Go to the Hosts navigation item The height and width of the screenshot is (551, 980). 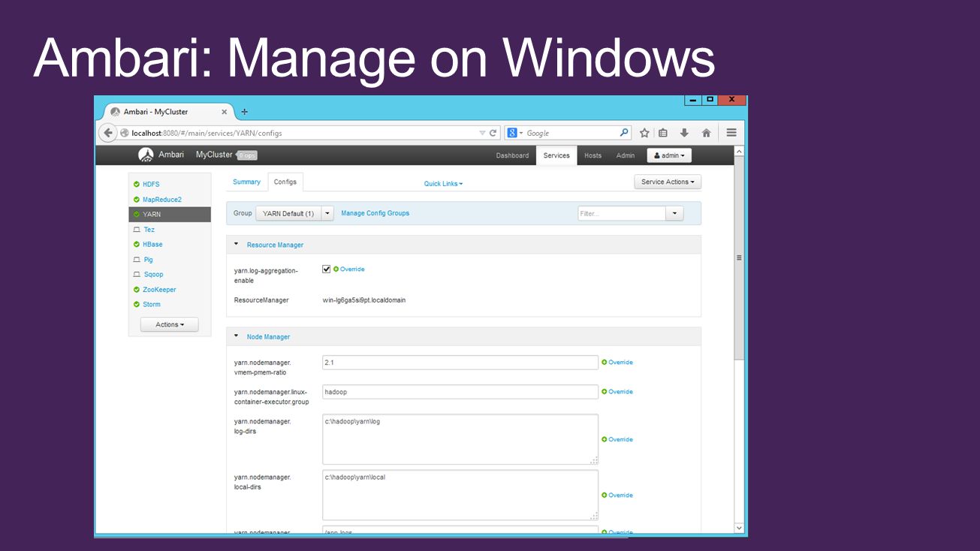(593, 155)
